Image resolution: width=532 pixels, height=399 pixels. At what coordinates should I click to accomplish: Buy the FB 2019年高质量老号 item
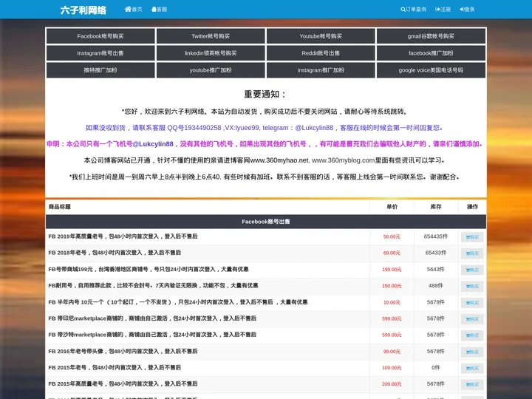472,237
